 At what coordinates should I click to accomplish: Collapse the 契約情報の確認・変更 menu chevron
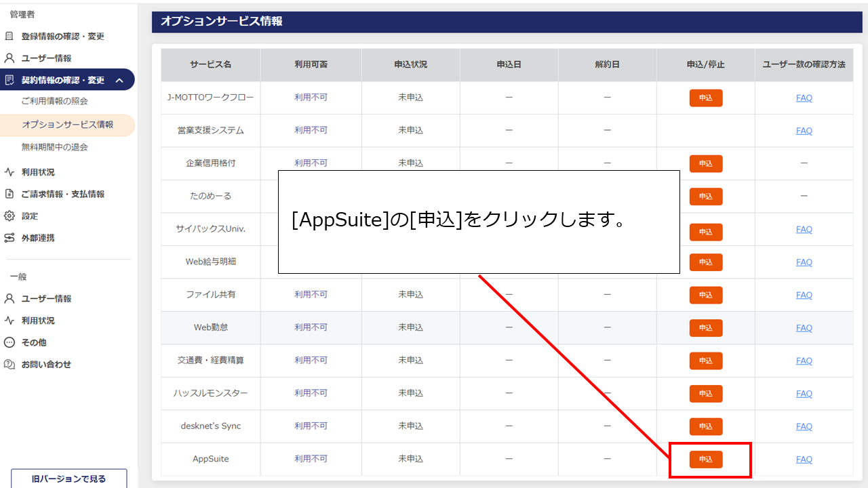123,79
